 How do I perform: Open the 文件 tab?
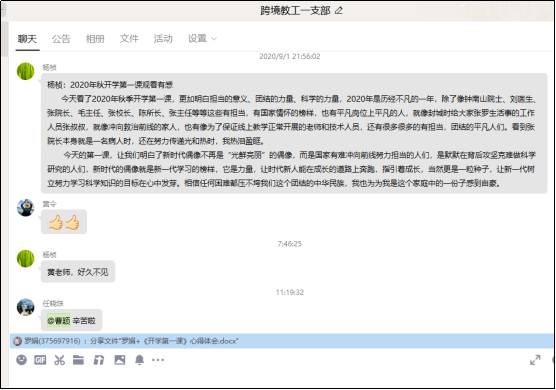point(129,39)
